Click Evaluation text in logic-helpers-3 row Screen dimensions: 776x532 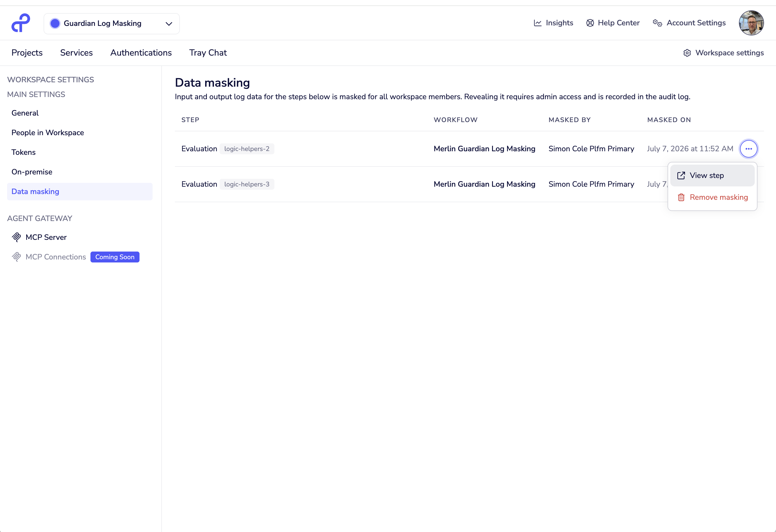click(x=199, y=184)
